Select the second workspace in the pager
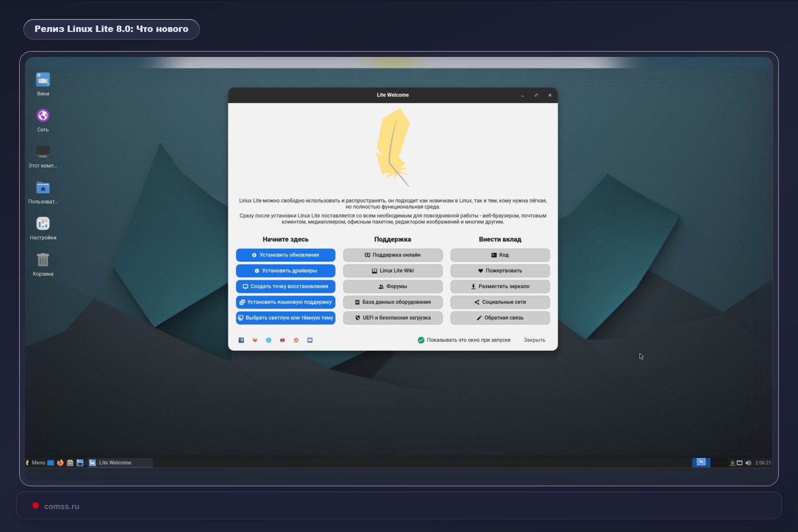This screenshot has height=532, width=798. (x=719, y=462)
